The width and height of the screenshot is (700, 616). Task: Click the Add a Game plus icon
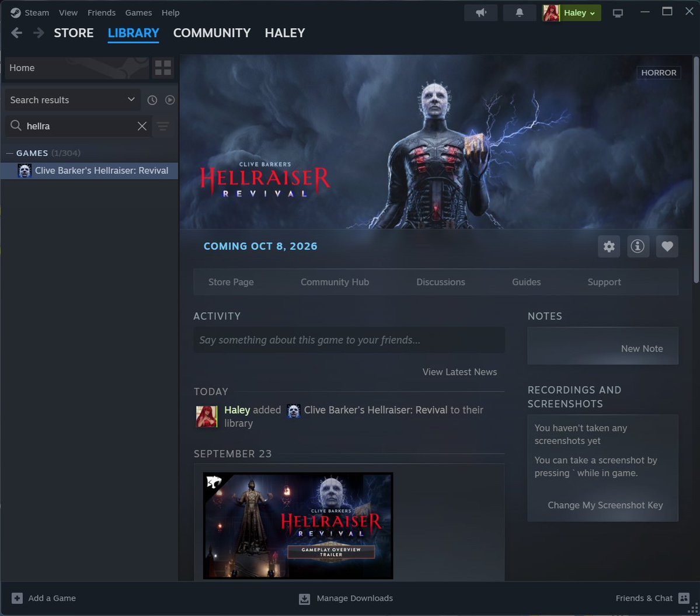[17, 598]
